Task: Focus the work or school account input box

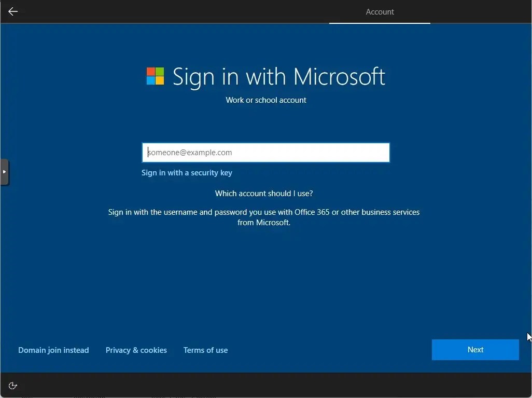Action: coord(266,152)
